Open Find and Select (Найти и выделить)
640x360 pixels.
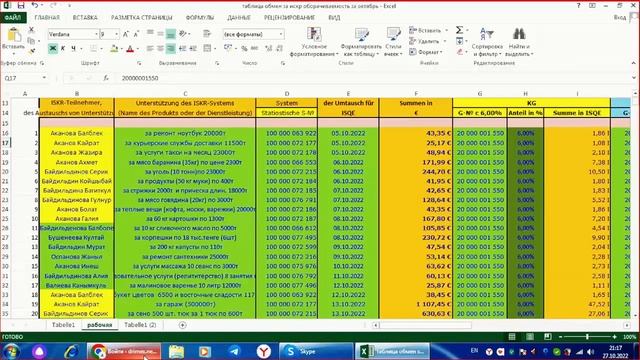tap(519, 42)
